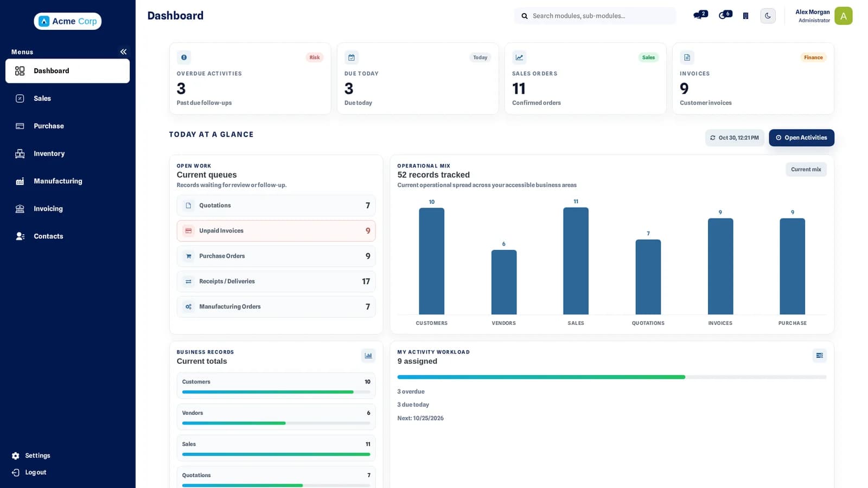
Task: Click the company building icon in header
Action: (x=746, y=16)
